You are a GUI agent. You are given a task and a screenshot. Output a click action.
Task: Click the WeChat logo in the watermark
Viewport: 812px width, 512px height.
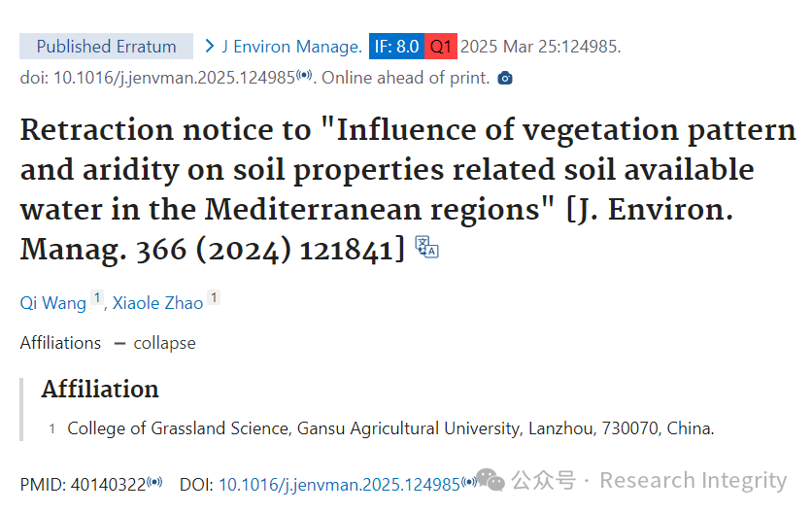click(490, 480)
